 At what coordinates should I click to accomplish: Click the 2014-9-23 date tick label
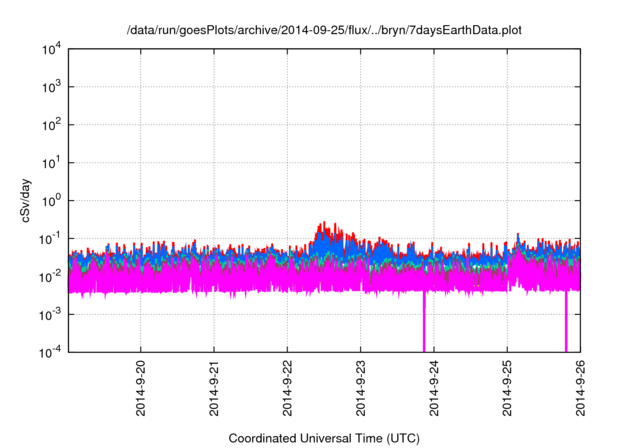click(x=360, y=388)
